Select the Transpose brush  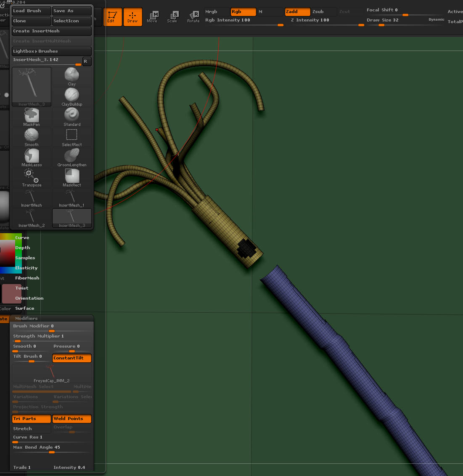pos(32,178)
